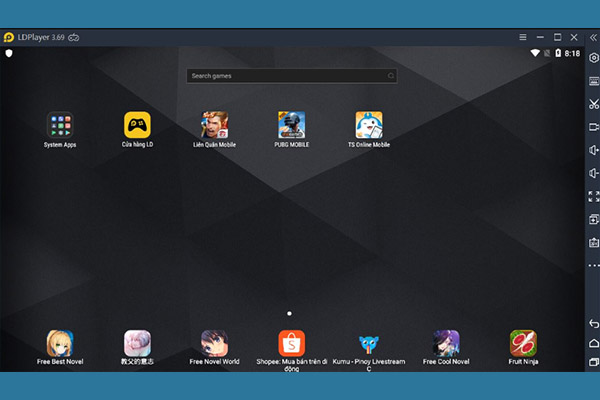Click the search magnifier icon

point(391,76)
